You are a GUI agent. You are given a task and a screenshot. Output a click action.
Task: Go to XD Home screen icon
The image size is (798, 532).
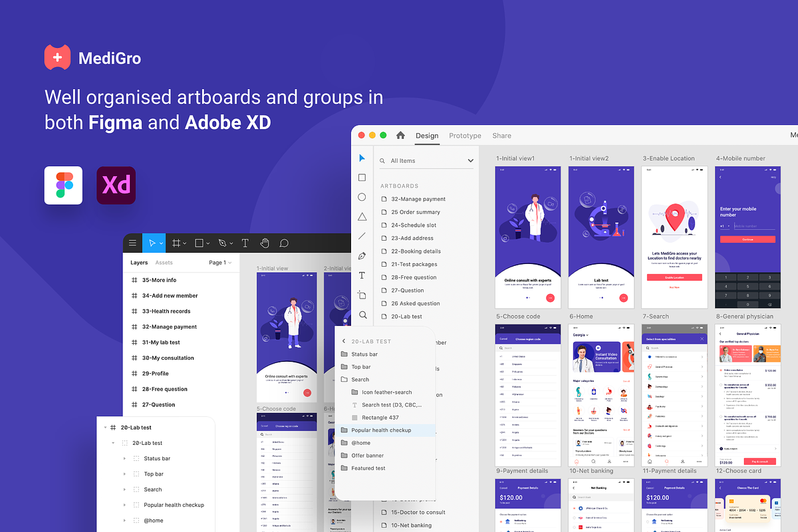coord(400,135)
